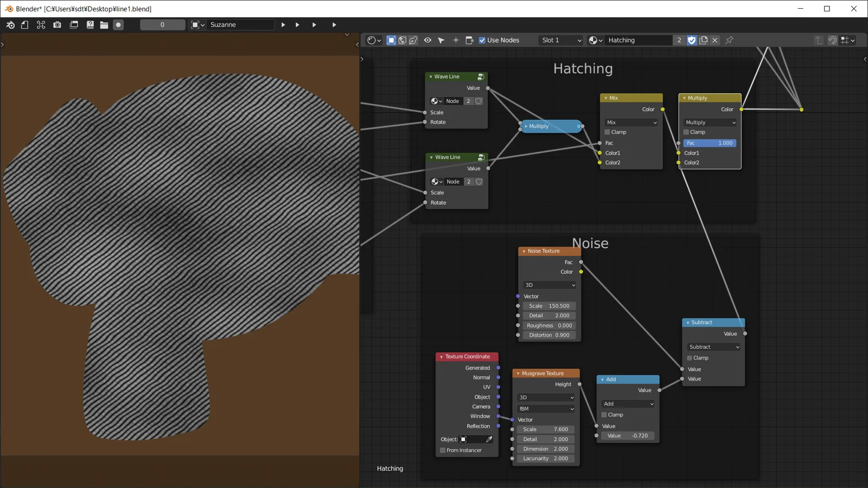This screenshot has width=868, height=488.
Task: Start rendering with the camera icon
Action: [x=57, y=24]
